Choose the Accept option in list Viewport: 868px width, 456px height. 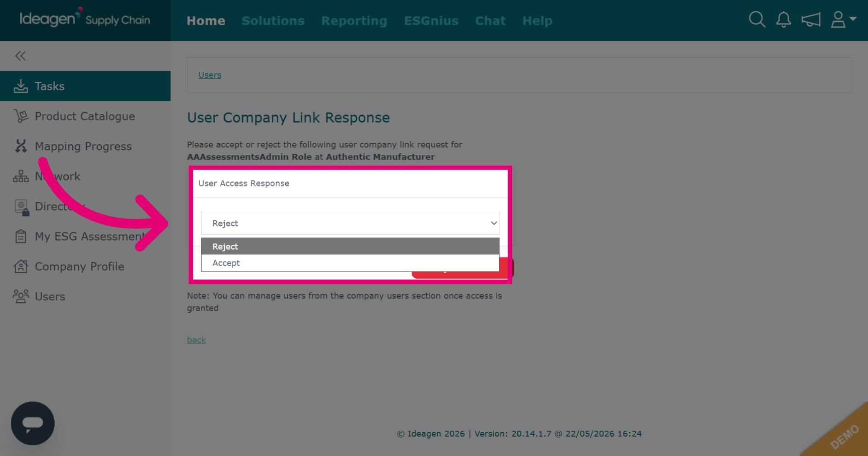350,263
